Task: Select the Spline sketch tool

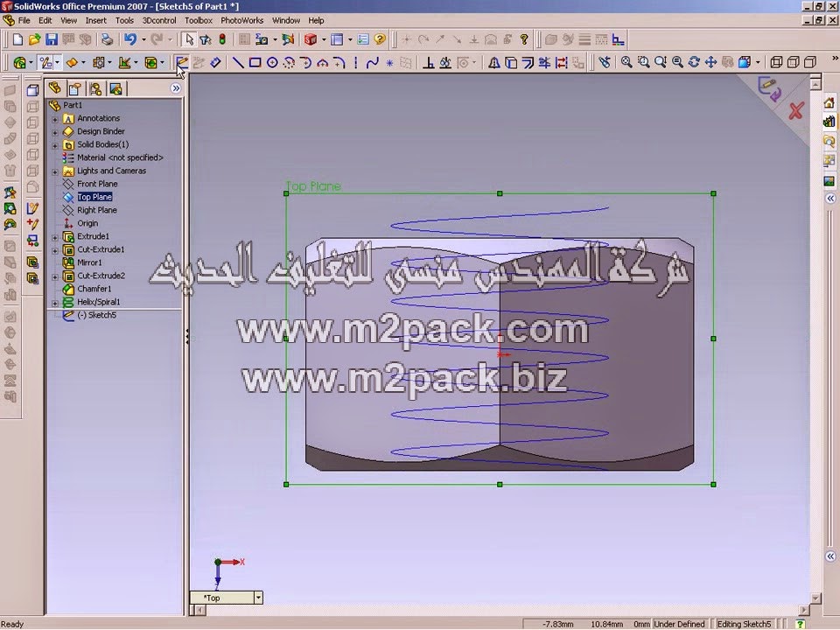Action: 373,63
